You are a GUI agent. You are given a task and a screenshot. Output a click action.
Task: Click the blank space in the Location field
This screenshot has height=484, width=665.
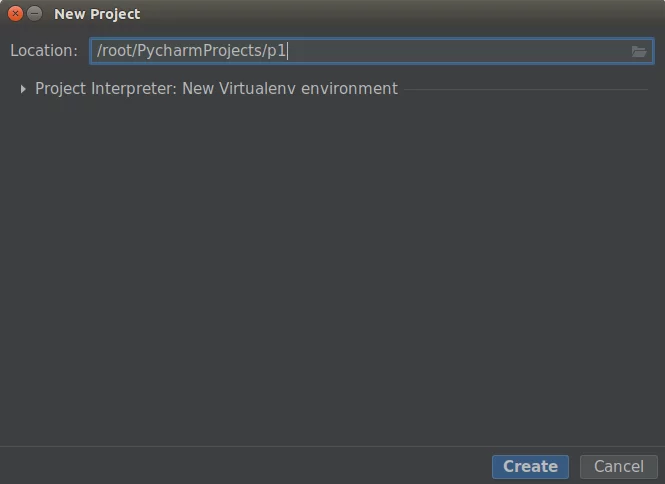point(458,51)
